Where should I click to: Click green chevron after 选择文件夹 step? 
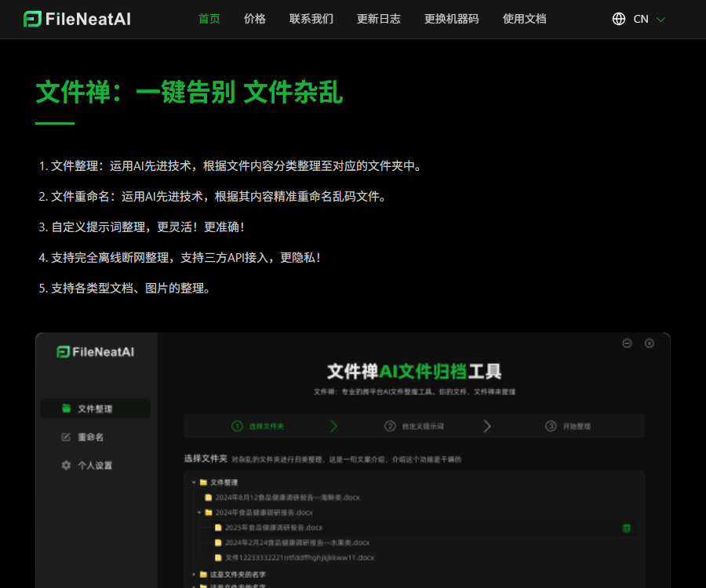(x=333, y=426)
